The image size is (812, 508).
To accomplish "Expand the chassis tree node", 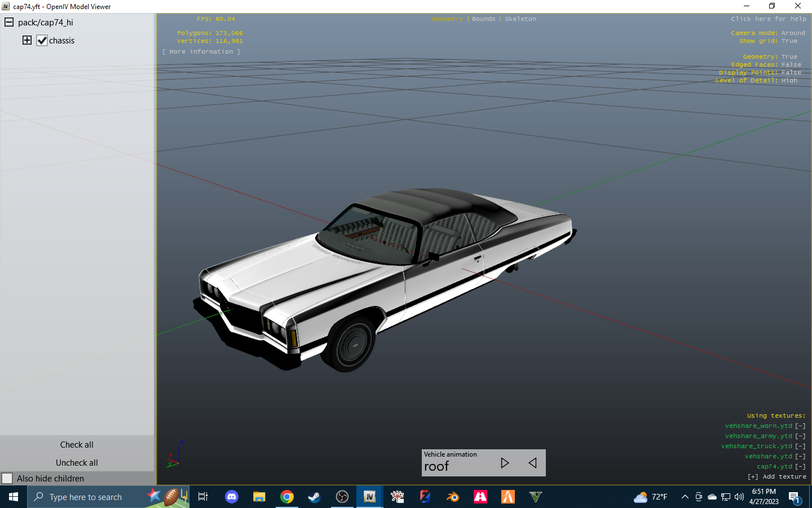I will pos(27,40).
